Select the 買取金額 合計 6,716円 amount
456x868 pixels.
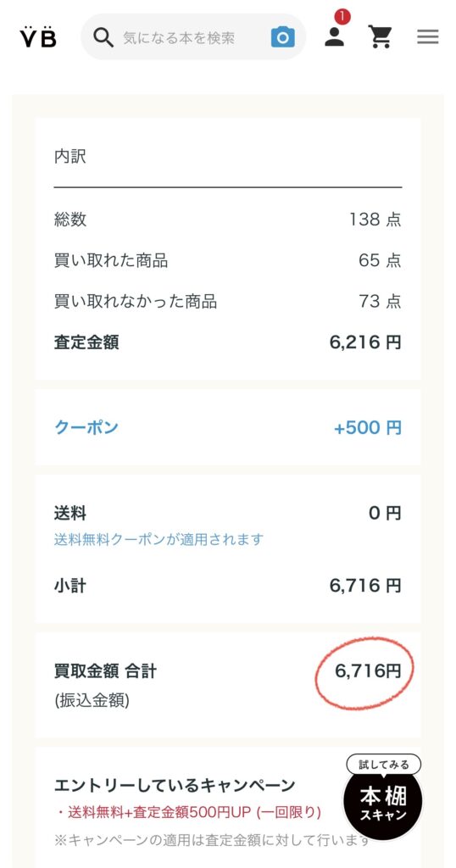click(368, 671)
